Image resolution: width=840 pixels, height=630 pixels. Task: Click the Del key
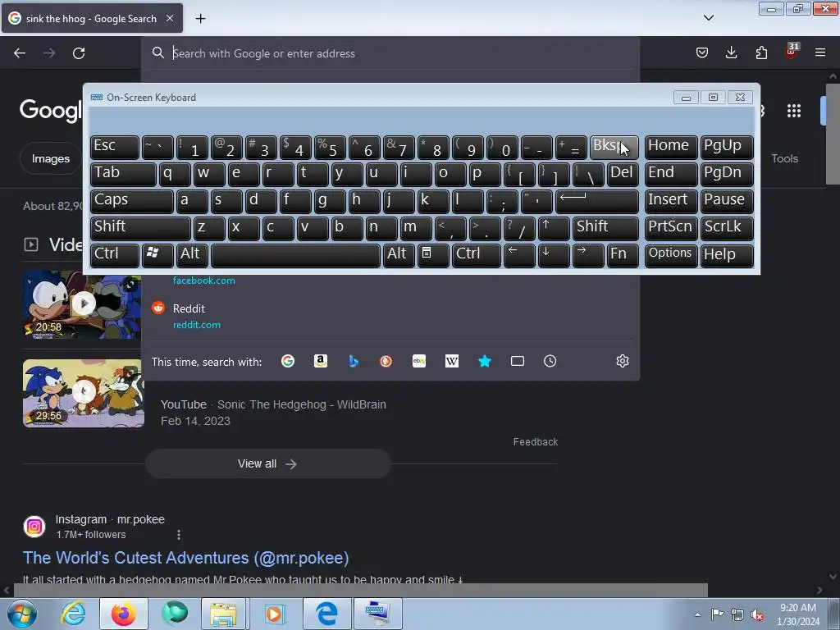pyautogui.click(x=623, y=174)
